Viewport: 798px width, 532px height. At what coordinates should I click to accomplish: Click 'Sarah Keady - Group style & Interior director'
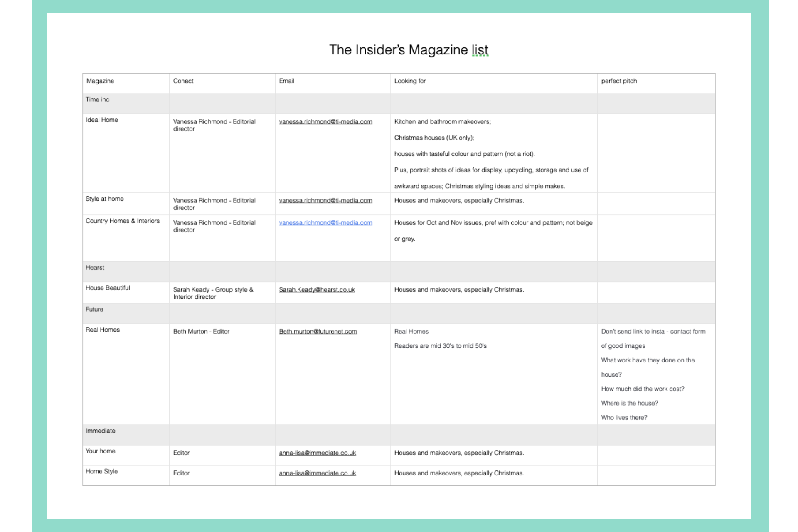(213, 293)
